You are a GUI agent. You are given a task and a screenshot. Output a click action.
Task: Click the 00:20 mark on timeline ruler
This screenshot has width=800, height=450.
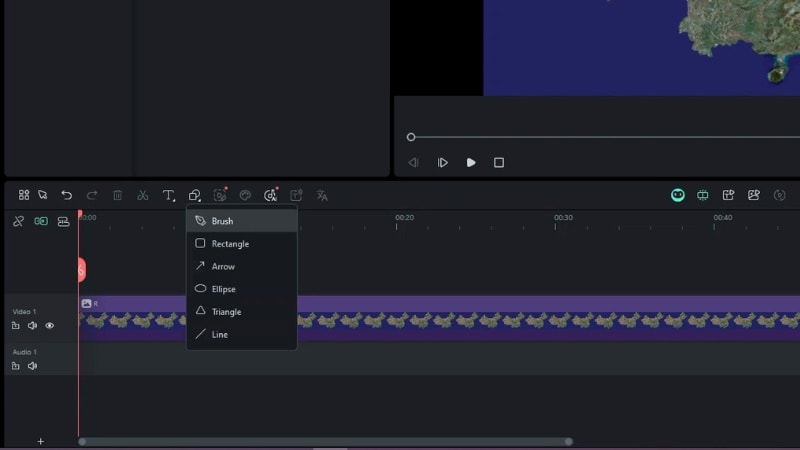click(405, 218)
